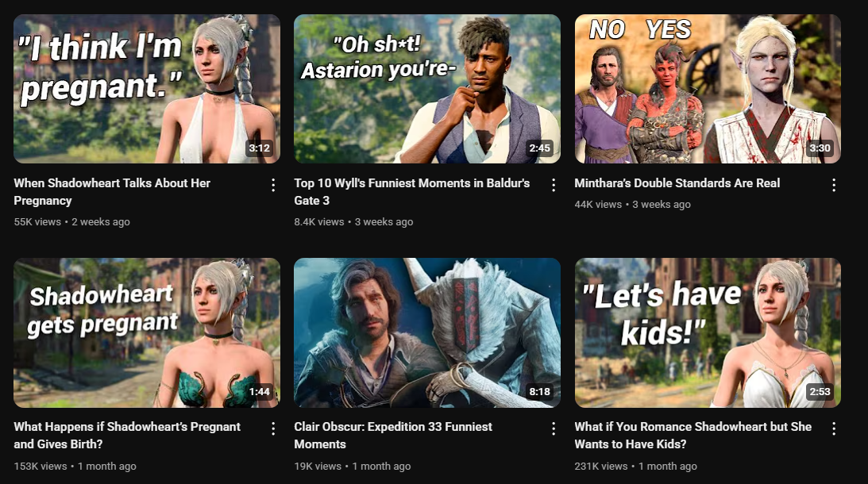Click the "Let's have kids!" thumbnail
Image resolution: width=868 pixels, height=484 pixels.
click(x=708, y=332)
